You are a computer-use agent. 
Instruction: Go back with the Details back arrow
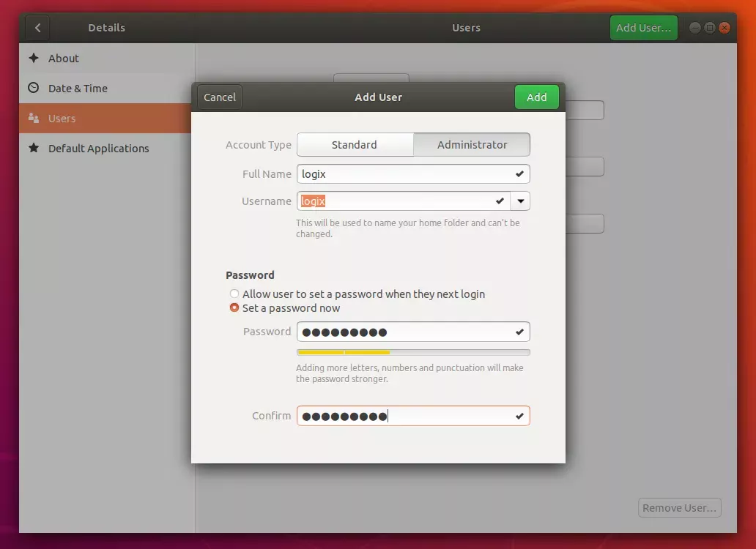(37, 28)
